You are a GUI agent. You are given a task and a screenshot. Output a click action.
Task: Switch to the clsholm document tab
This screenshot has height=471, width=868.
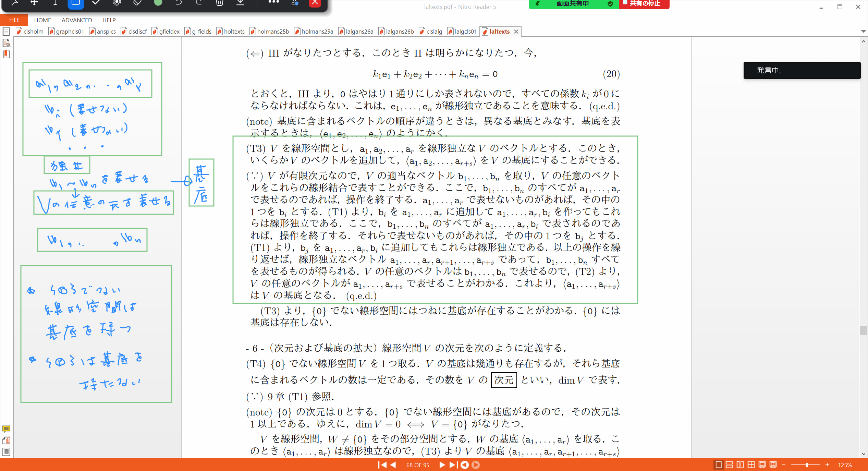(x=30, y=32)
